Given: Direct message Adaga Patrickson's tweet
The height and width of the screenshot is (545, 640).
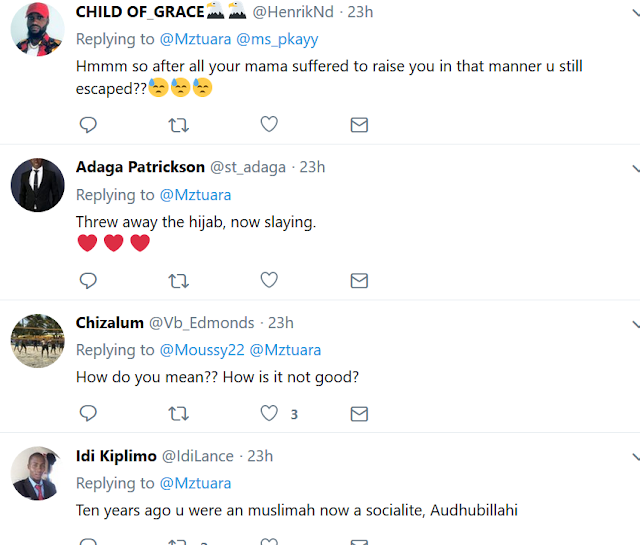Looking at the screenshot, I should pos(359,280).
